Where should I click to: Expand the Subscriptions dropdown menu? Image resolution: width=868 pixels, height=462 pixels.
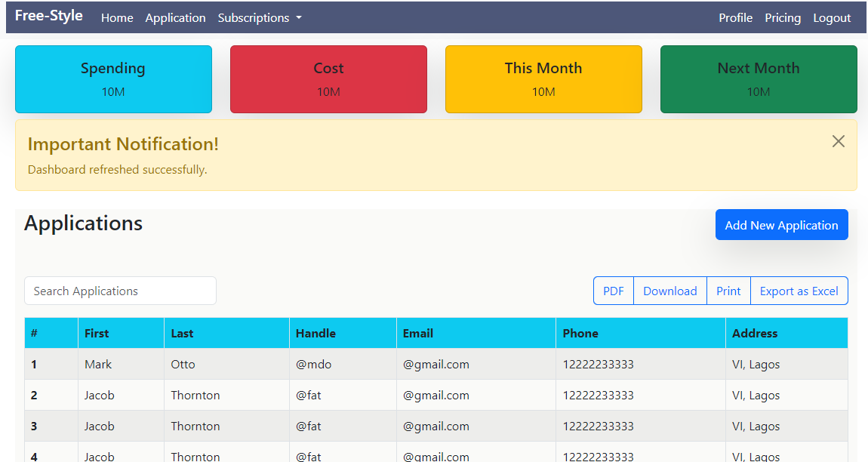click(260, 18)
